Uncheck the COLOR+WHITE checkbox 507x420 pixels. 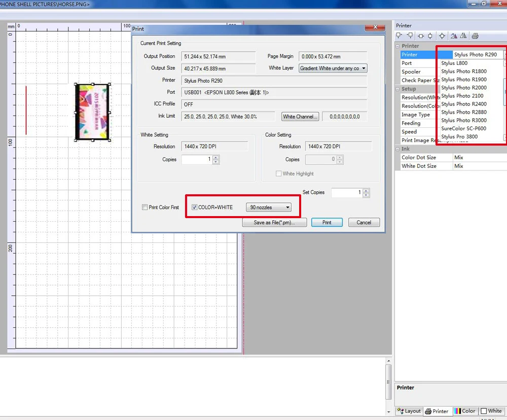coord(194,207)
